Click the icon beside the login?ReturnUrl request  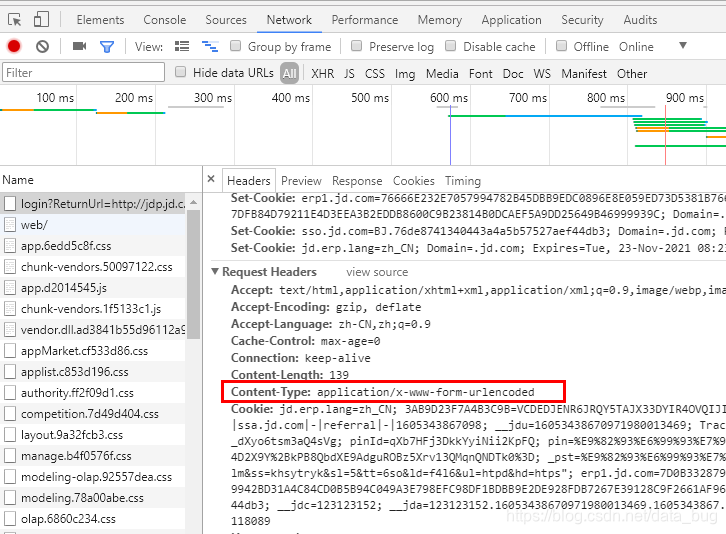[10, 203]
